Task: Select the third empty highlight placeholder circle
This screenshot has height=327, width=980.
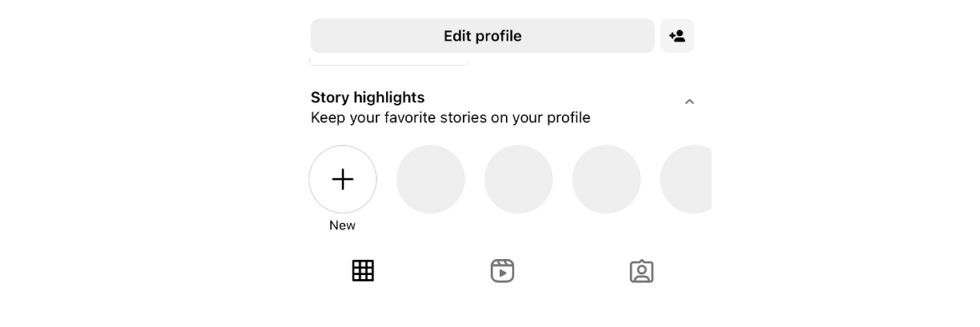Action: point(606,179)
